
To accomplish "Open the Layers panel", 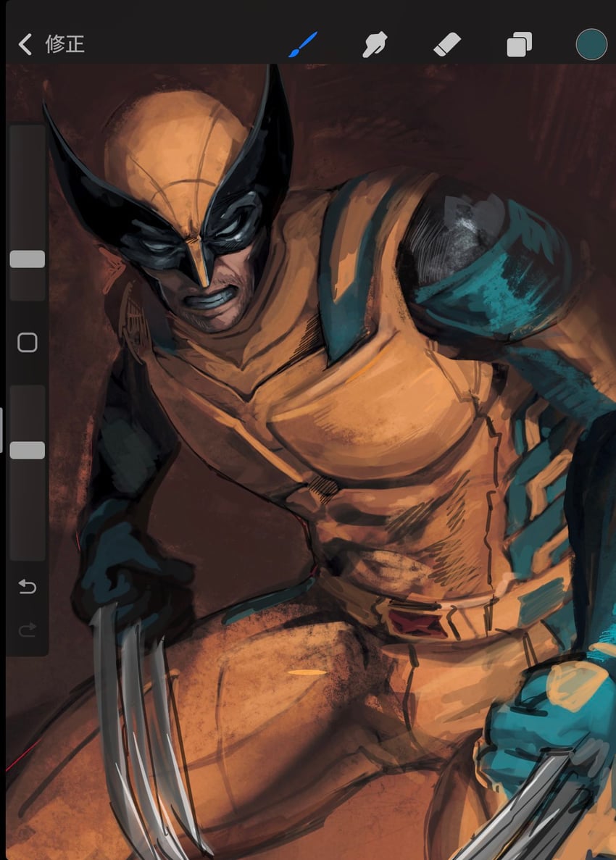I will 519,44.
